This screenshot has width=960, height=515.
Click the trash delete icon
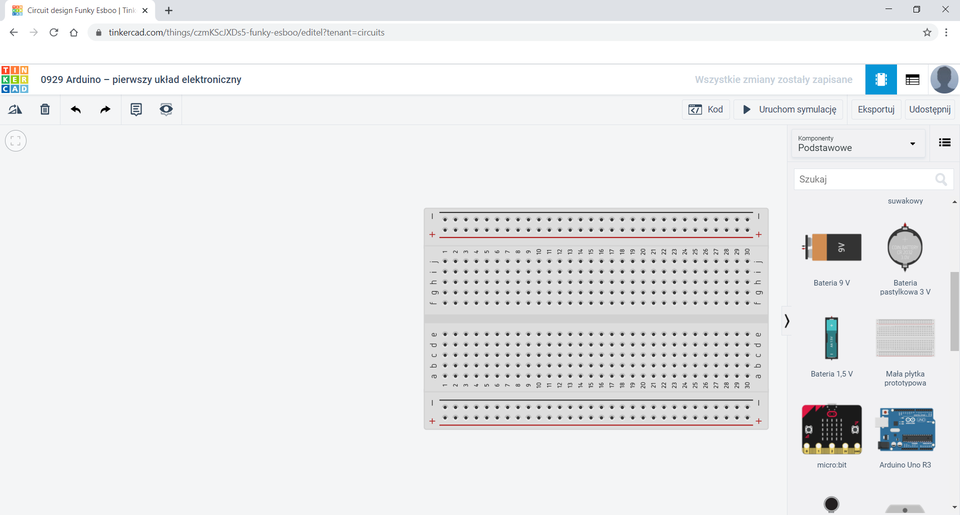click(45, 109)
